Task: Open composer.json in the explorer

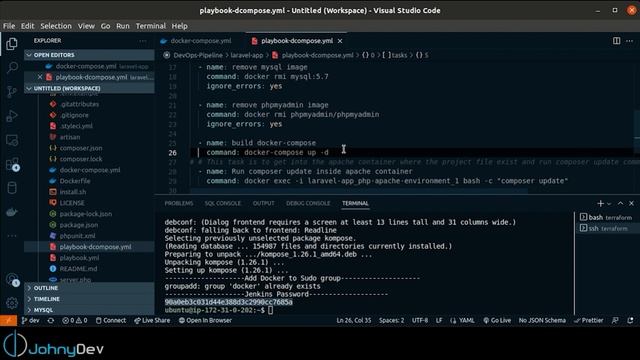Action: coord(81,148)
